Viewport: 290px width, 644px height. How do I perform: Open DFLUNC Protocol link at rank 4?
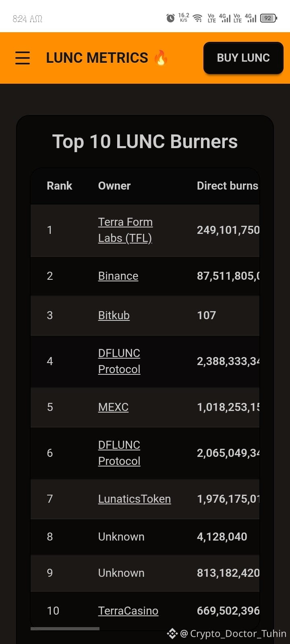click(119, 361)
